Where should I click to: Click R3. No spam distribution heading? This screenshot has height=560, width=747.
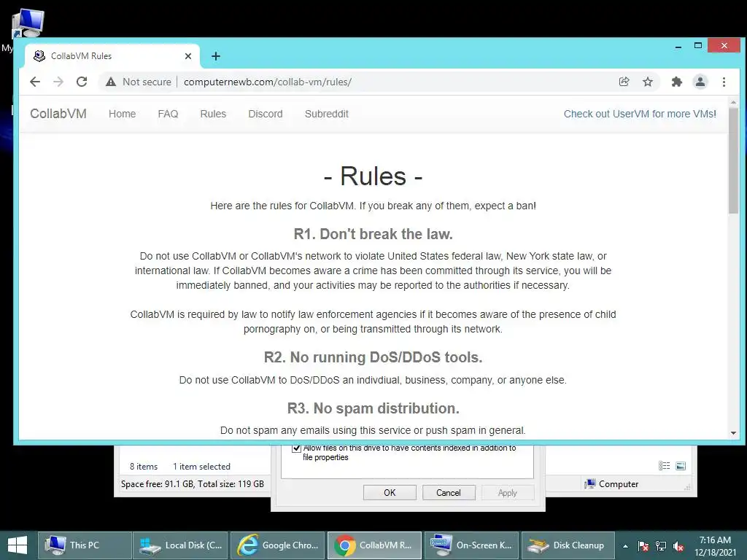click(x=373, y=408)
